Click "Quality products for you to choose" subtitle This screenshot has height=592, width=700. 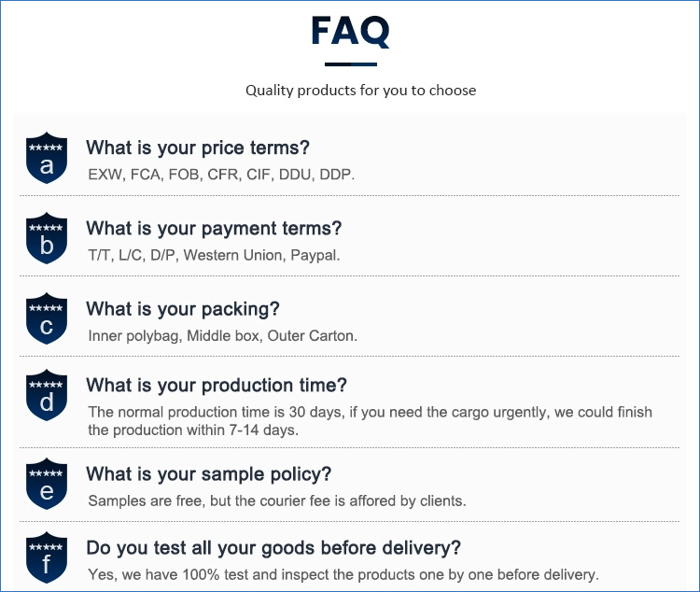(x=360, y=91)
